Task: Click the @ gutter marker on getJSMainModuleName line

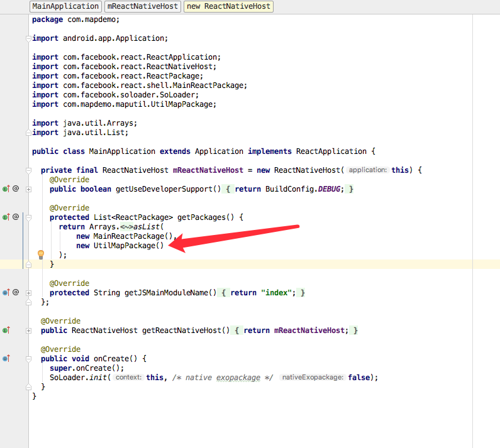Action: pyautogui.click(x=16, y=292)
